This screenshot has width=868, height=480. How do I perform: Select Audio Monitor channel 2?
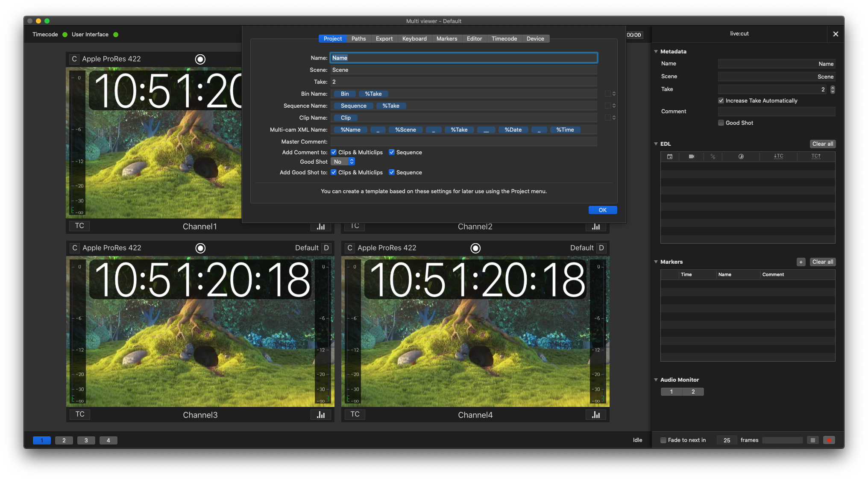(693, 392)
